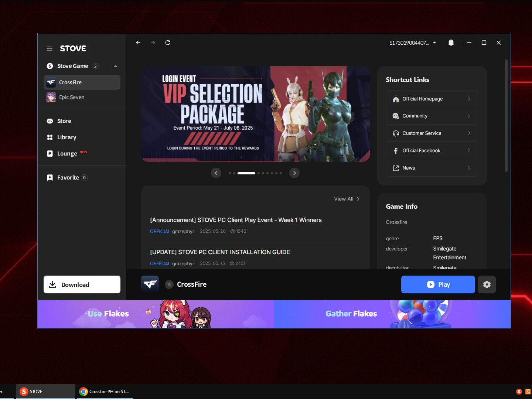Click the home icon for Official Homepage
The height and width of the screenshot is (399, 532).
[396, 99]
